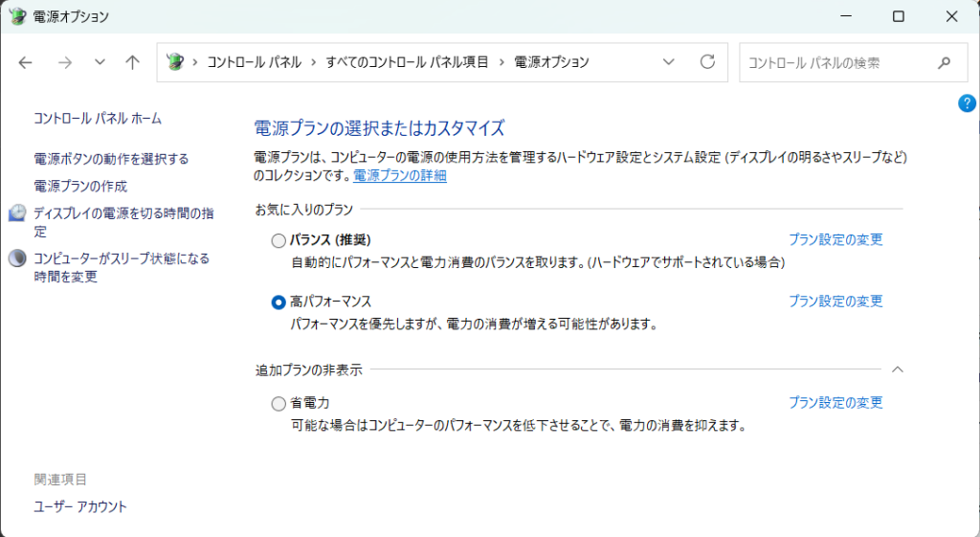Click the sleep moon icon in sidebar

[17, 258]
